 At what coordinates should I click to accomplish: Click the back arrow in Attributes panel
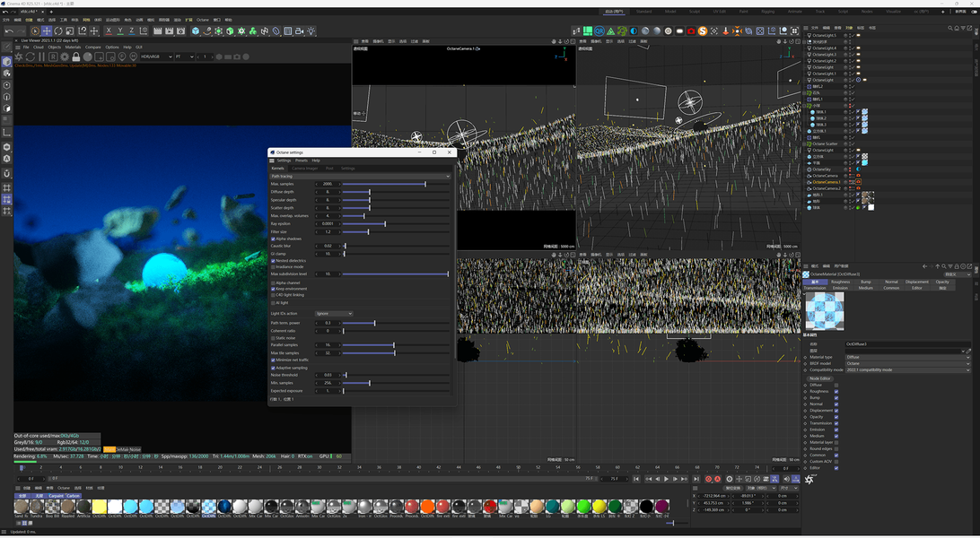(x=925, y=266)
